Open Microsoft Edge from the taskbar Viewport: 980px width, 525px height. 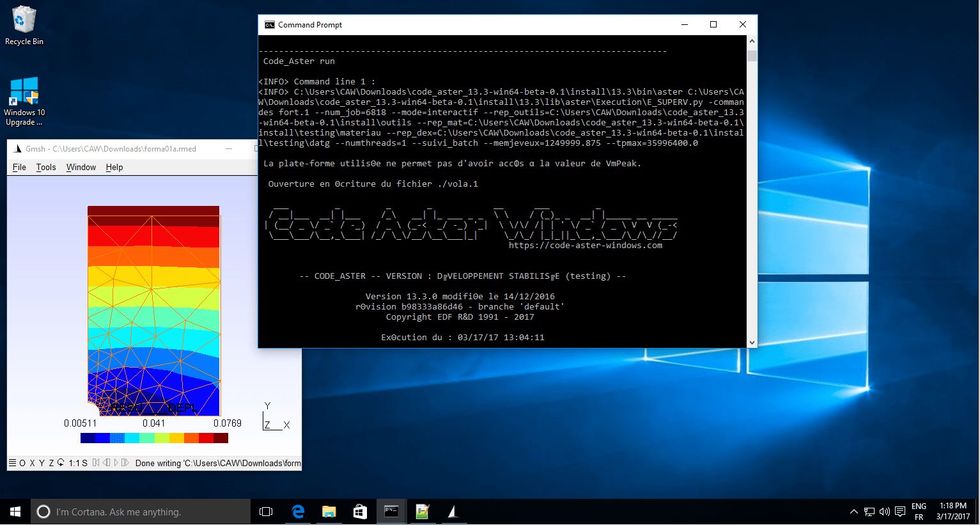298,512
